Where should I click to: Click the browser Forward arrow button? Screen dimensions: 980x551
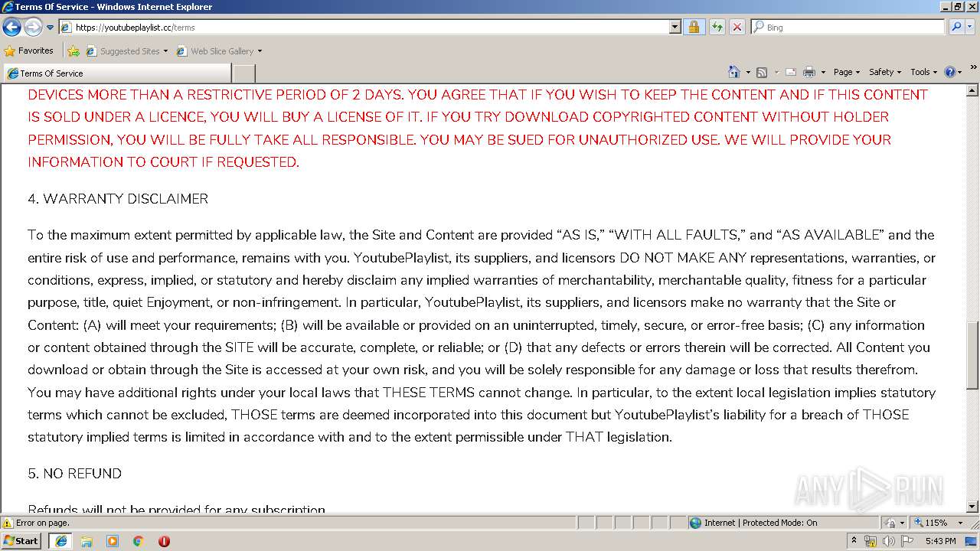33,28
